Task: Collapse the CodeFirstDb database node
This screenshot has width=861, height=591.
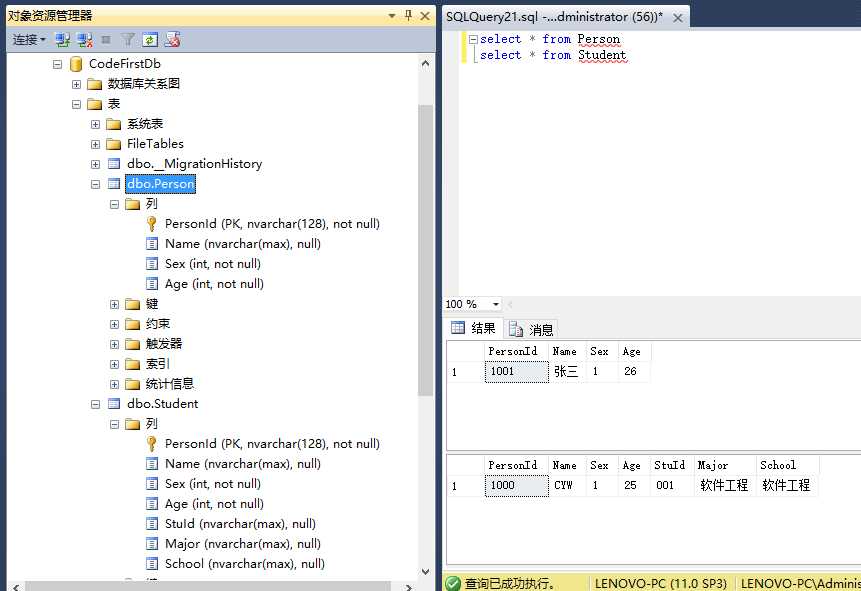Action: click(58, 64)
